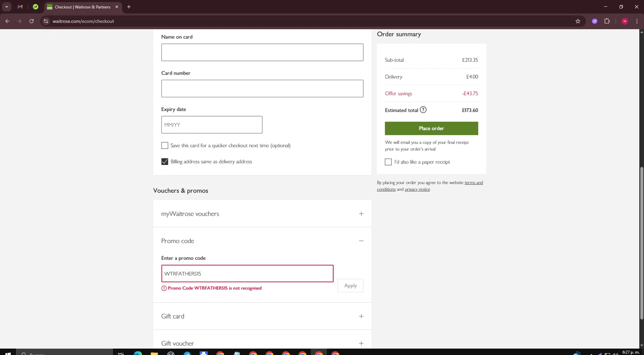Switch to the pinned Gmail tab
Image resolution: width=644 pixels, height=355 pixels.
(x=20, y=7)
